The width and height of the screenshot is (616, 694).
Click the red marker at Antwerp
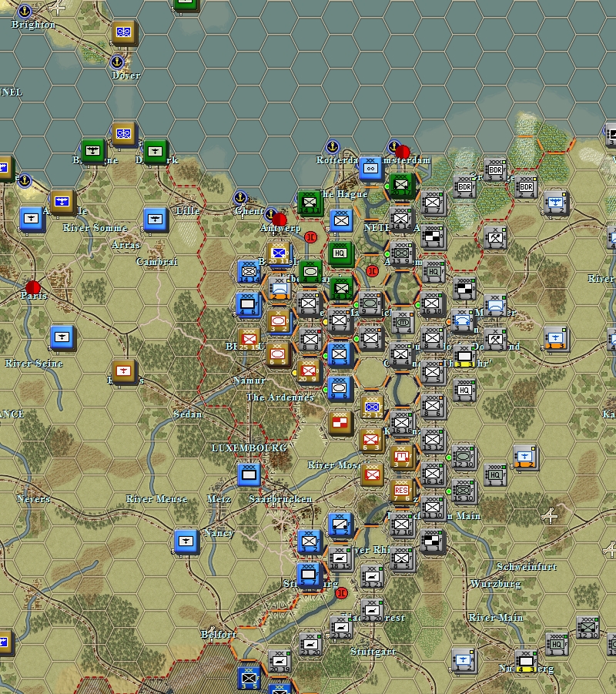[280, 219]
